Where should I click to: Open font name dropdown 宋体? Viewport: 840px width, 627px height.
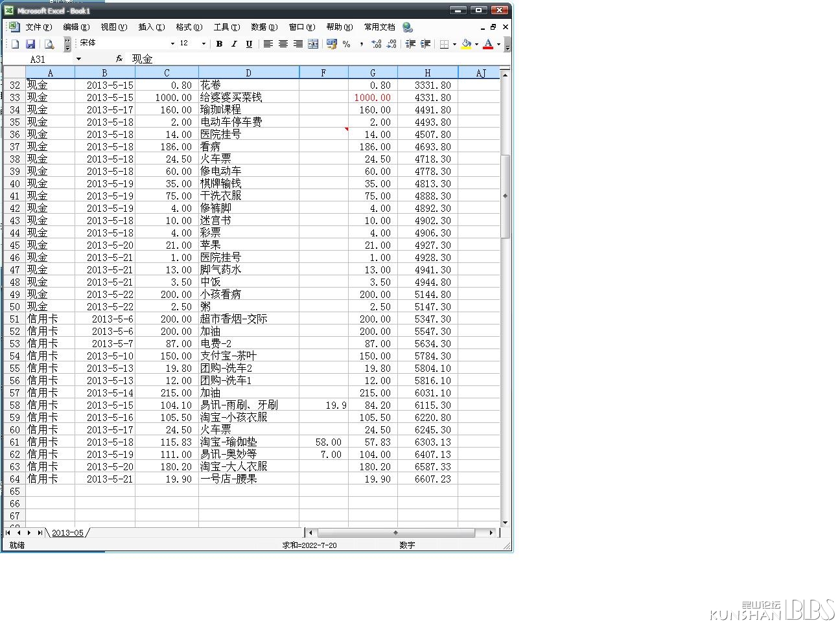tap(172, 43)
